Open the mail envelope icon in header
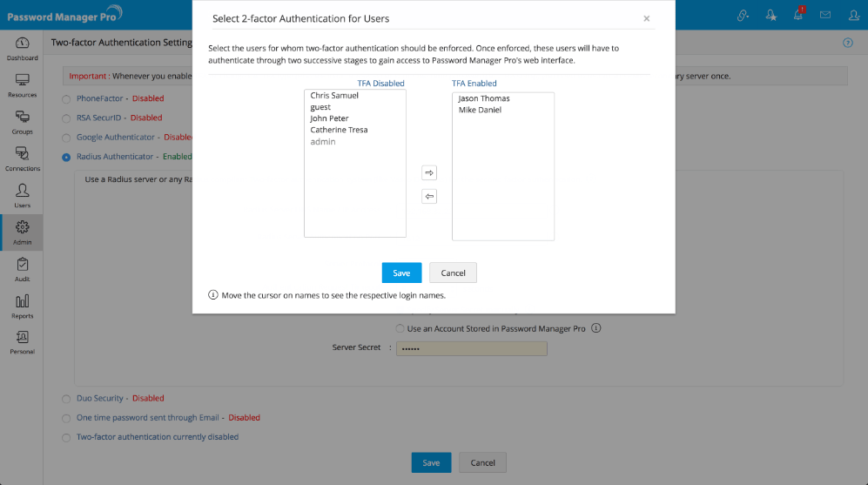Screen dimensions: 868x485 pyautogui.click(x=824, y=15)
